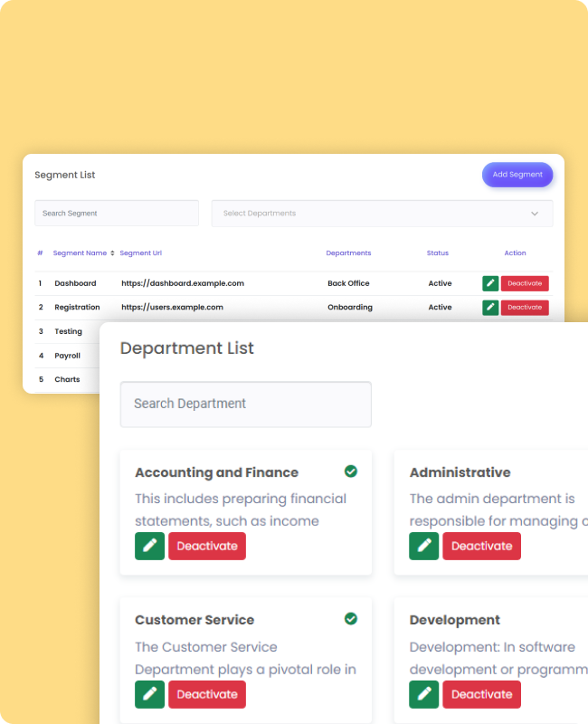The image size is (588, 724).
Task: Deactivate Accounting and Finance department
Action: (x=207, y=546)
